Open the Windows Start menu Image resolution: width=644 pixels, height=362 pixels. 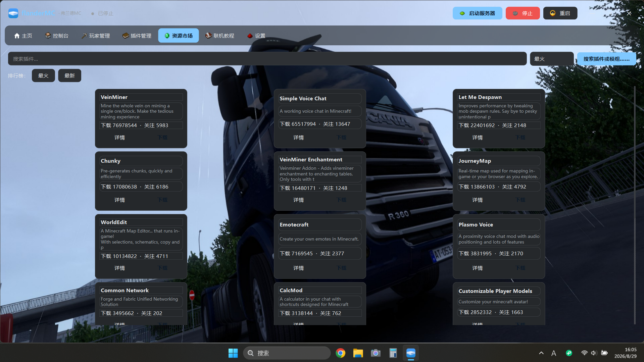pyautogui.click(x=233, y=353)
